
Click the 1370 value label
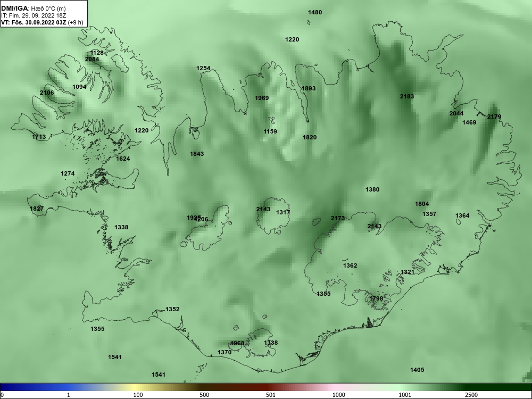pyautogui.click(x=225, y=353)
